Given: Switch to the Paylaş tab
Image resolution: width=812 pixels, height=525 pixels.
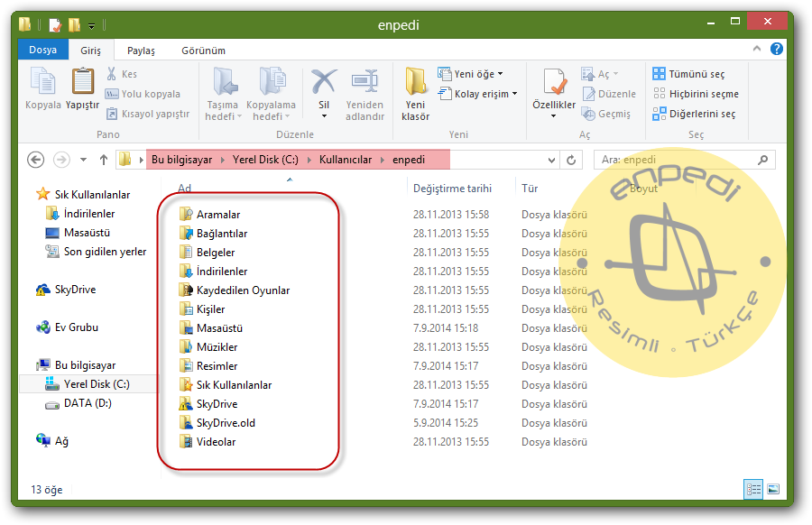Looking at the screenshot, I should pos(141,51).
